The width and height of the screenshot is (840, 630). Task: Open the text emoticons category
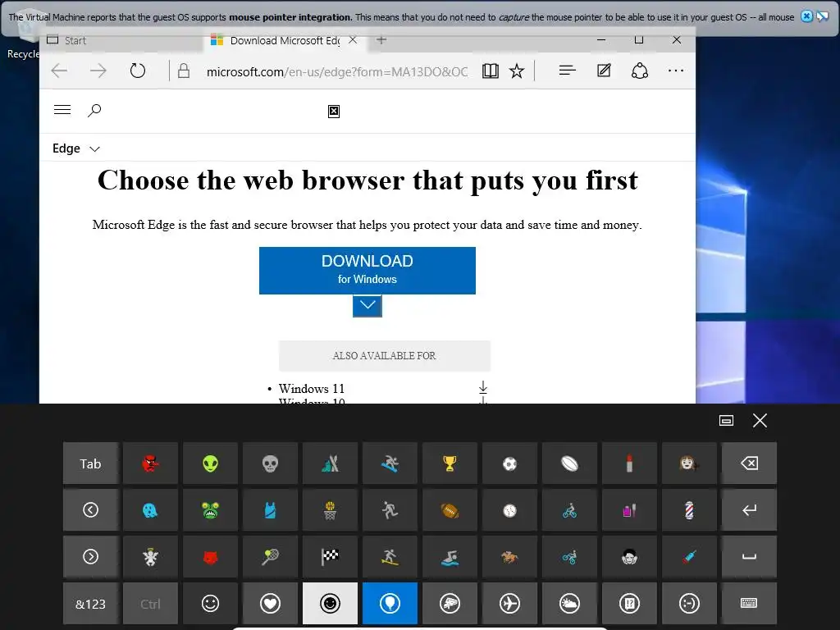pyautogui.click(x=689, y=604)
